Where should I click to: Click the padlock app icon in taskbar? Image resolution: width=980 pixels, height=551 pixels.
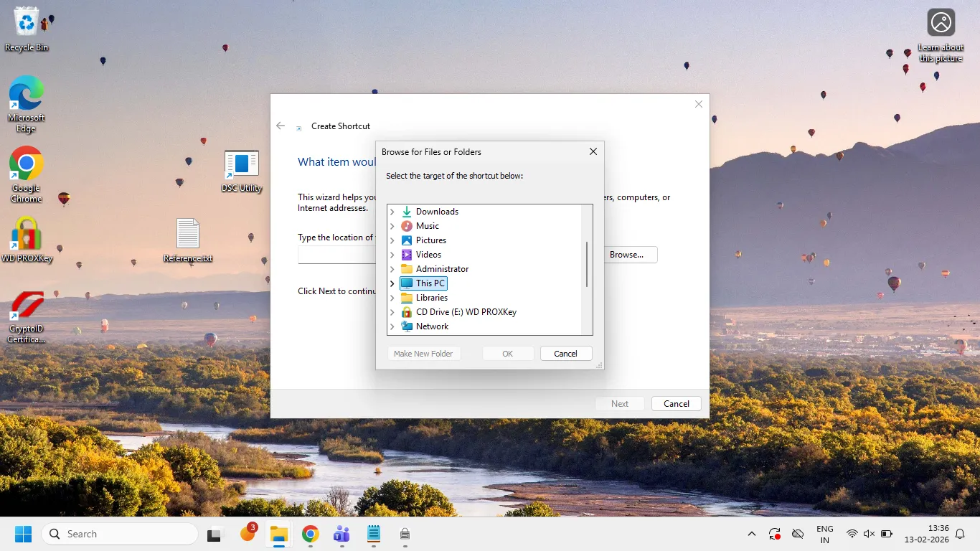[x=405, y=534]
